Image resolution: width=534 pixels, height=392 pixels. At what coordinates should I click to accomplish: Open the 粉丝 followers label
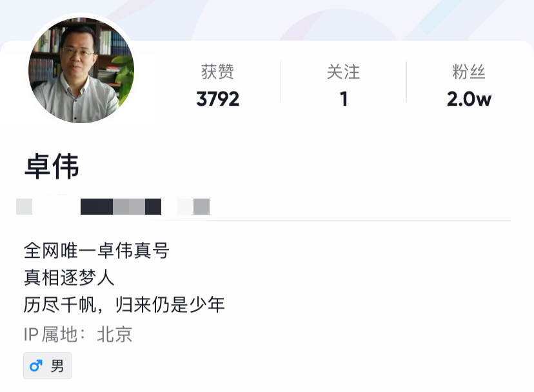469,72
